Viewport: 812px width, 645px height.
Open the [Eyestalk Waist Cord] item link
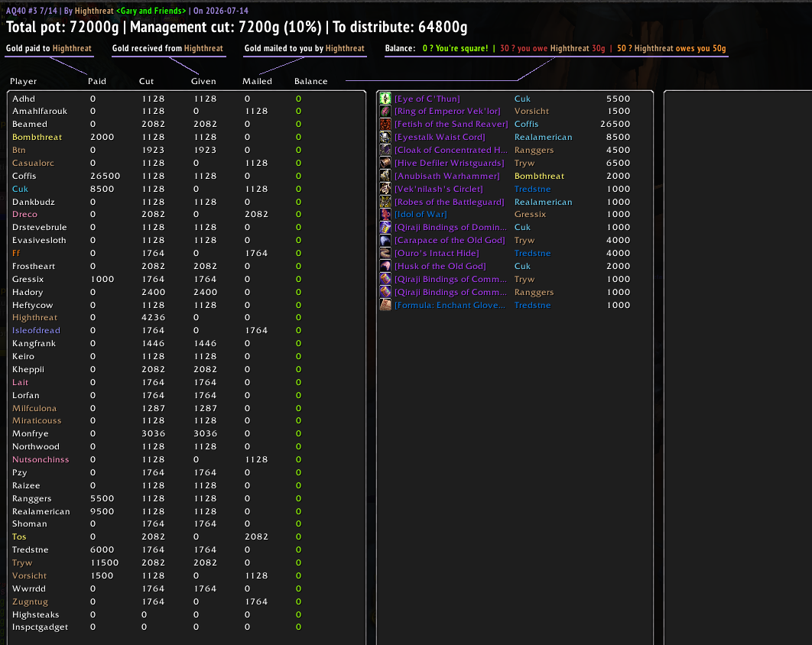tap(440, 138)
